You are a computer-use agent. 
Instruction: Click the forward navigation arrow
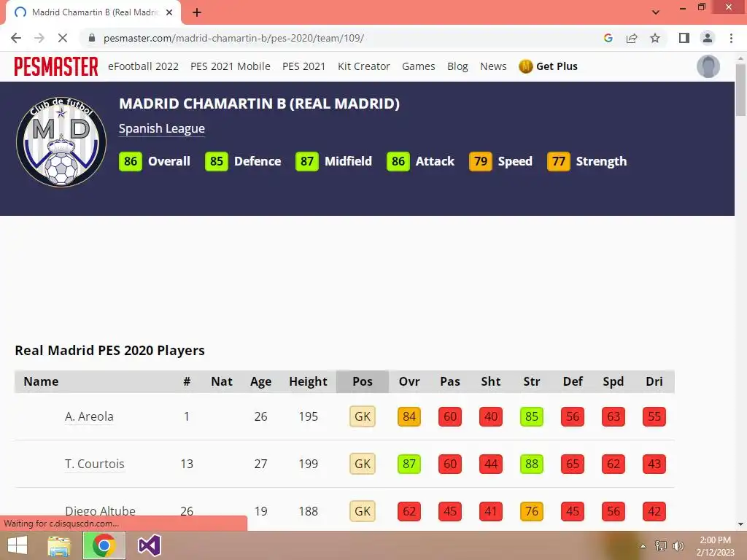(39, 38)
